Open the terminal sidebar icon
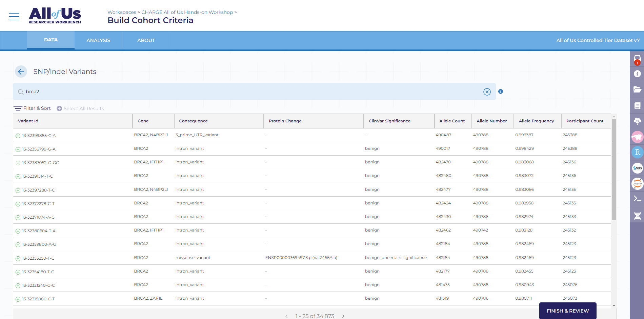 coord(637,199)
